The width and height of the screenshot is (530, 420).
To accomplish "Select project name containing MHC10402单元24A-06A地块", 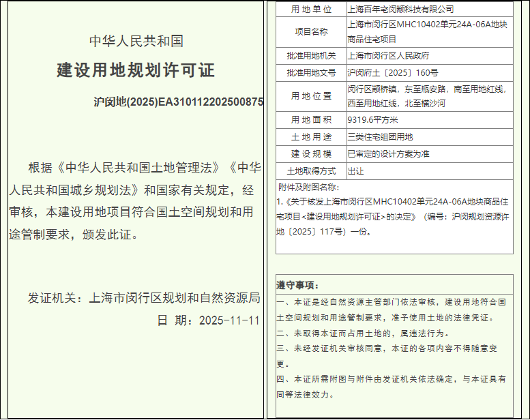I will pyautogui.click(x=428, y=32).
